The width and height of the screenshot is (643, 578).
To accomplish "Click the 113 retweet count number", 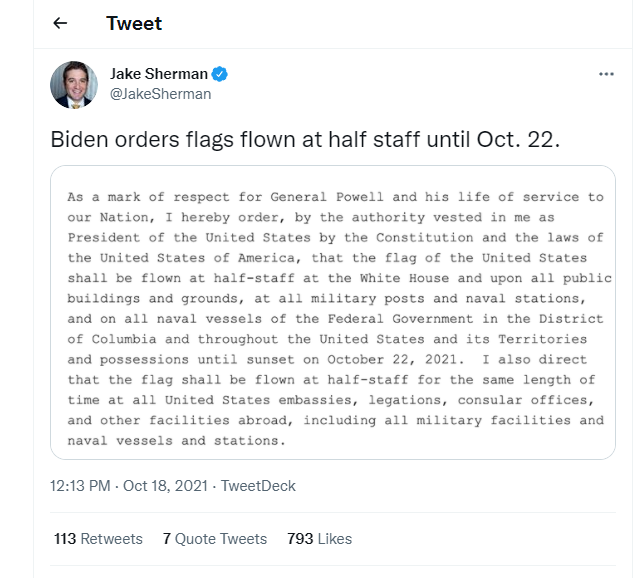I will [x=65, y=539].
